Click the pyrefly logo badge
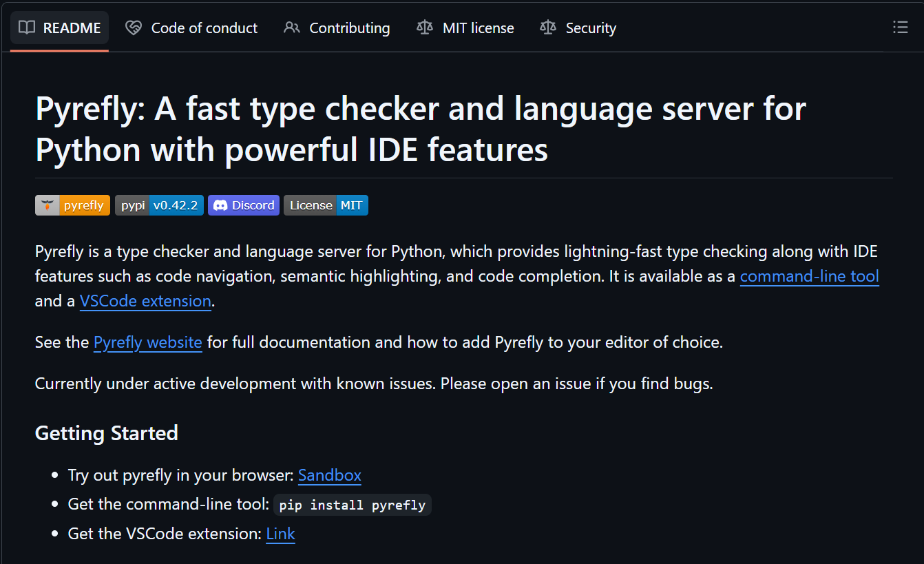Viewport: 924px width, 564px height. click(x=72, y=205)
